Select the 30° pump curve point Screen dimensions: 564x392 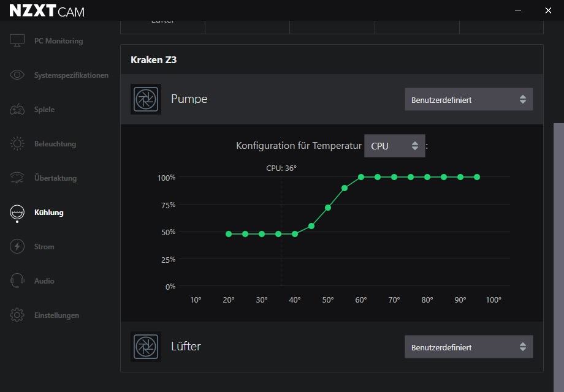pyautogui.click(x=262, y=234)
